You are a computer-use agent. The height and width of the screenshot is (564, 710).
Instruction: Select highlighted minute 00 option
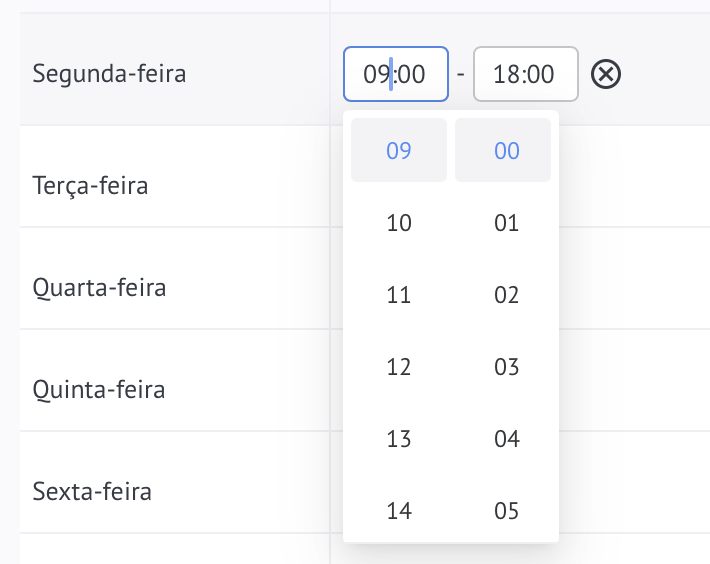[503, 150]
